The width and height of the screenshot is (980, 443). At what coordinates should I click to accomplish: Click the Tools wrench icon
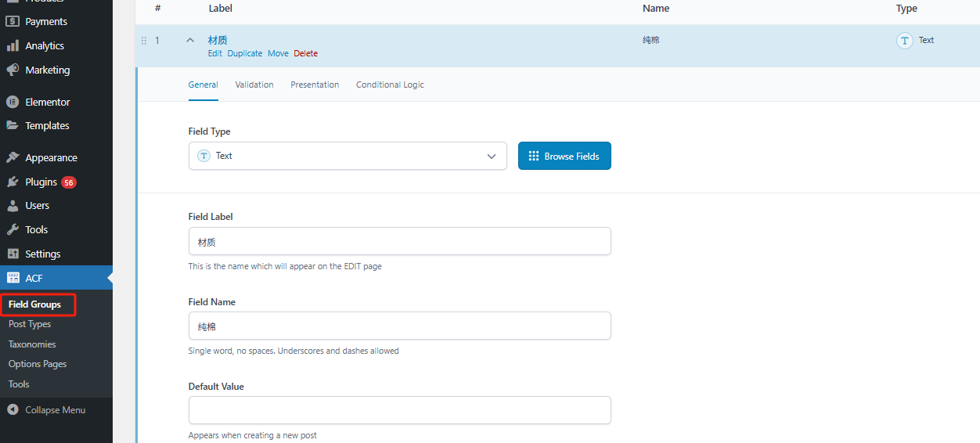pyautogui.click(x=13, y=229)
